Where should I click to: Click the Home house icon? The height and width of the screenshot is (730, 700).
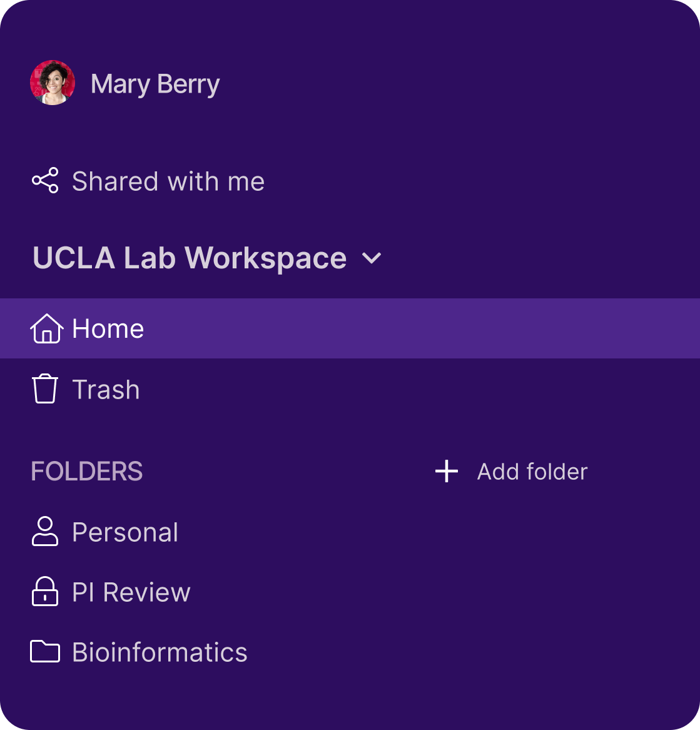tap(46, 328)
